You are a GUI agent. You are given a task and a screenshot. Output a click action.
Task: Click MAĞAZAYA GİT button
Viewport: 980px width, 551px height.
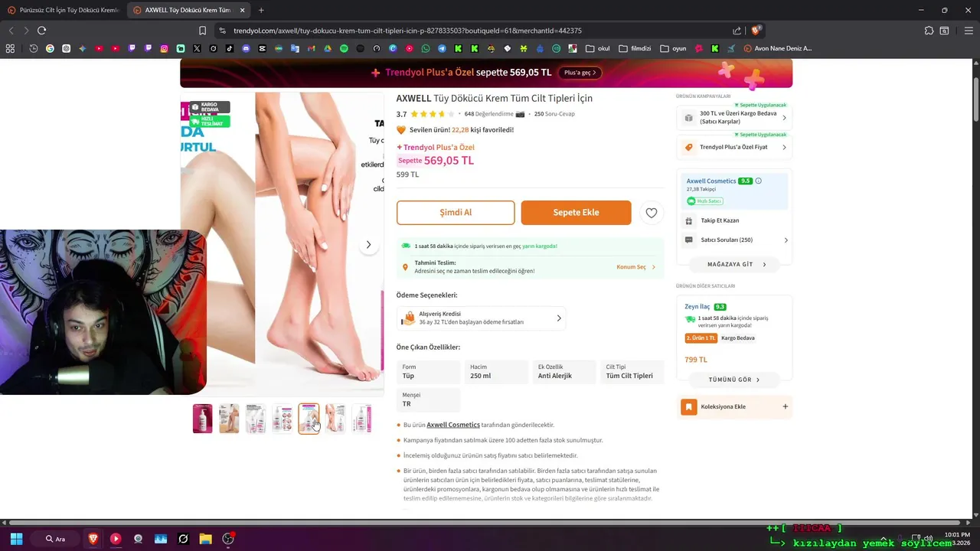tap(734, 264)
